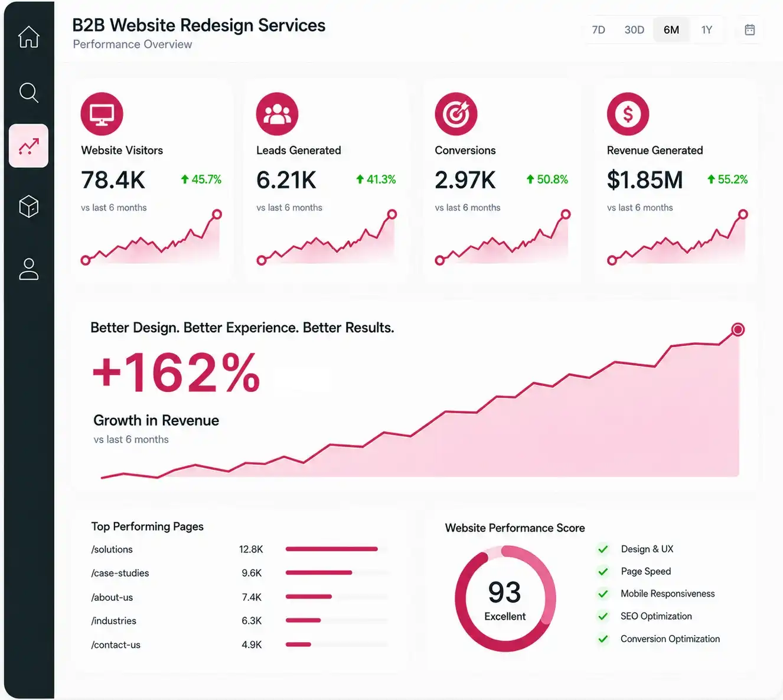This screenshot has height=700, width=783.
Task: Open the /about-us page row
Action: coord(240,597)
